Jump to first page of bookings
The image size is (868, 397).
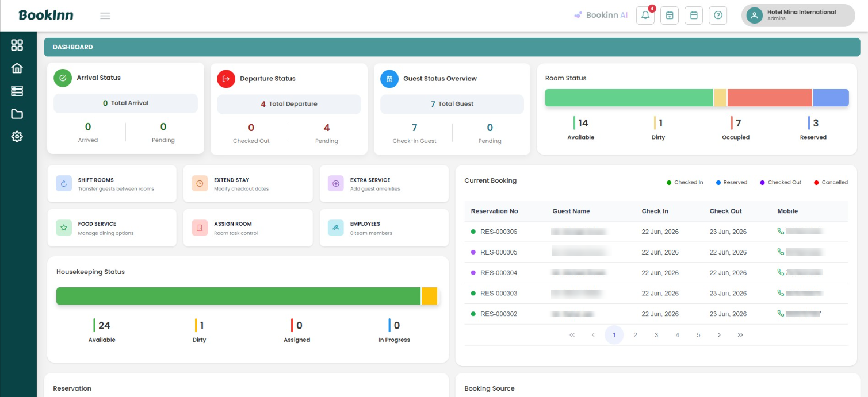pos(572,335)
